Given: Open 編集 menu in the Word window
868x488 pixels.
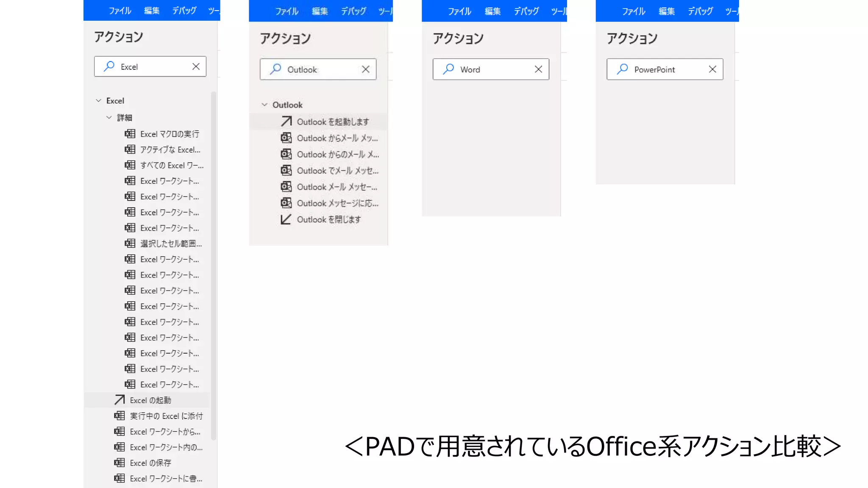Looking at the screenshot, I should (492, 11).
